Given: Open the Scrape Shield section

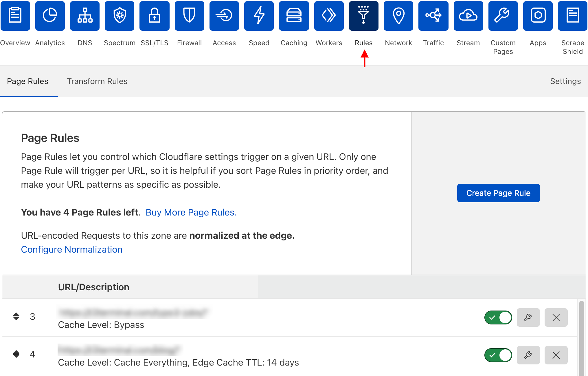Looking at the screenshot, I should [x=572, y=16].
